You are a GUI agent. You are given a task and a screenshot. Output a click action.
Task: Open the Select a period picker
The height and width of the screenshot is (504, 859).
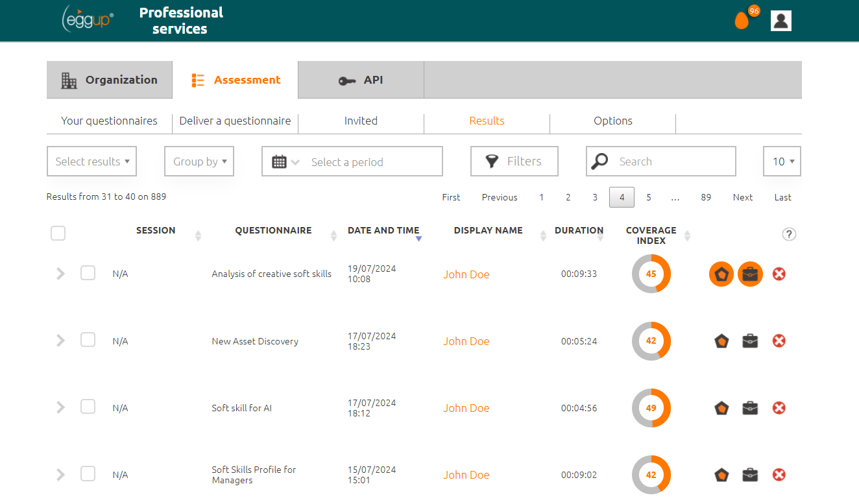click(352, 162)
